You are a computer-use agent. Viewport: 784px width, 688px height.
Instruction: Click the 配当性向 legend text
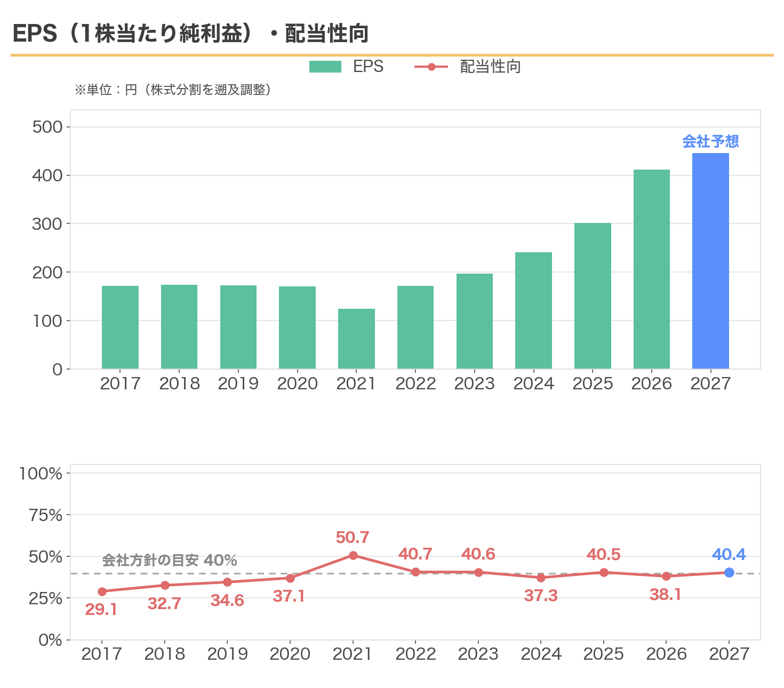pos(490,67)
